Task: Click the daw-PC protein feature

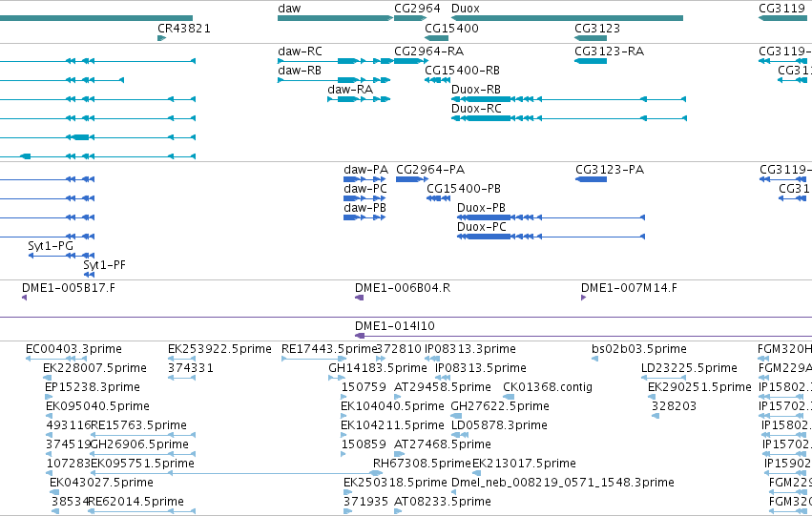Action: (364, 198)
